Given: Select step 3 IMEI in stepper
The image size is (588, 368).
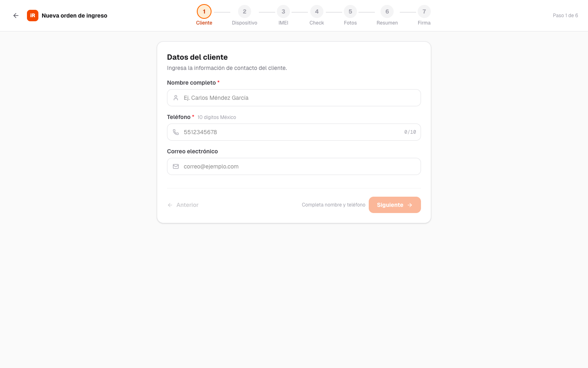Looking at the screenshot, I should pyautogui.click(x=283, y=12).
